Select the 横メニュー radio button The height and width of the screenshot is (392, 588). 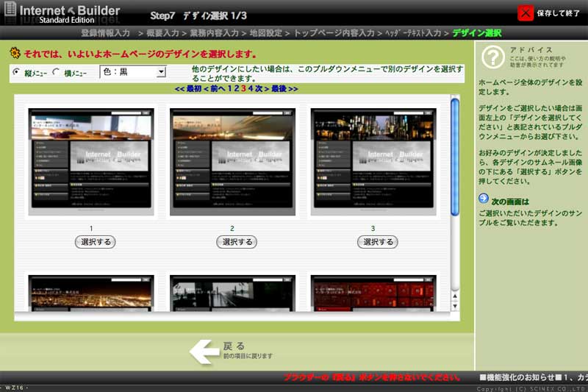57,73
